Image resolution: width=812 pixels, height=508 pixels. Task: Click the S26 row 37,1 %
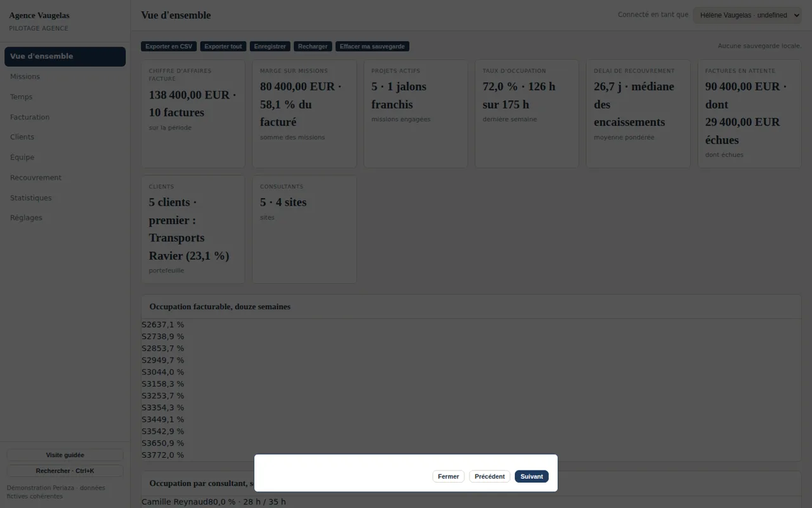pos(471,324)
